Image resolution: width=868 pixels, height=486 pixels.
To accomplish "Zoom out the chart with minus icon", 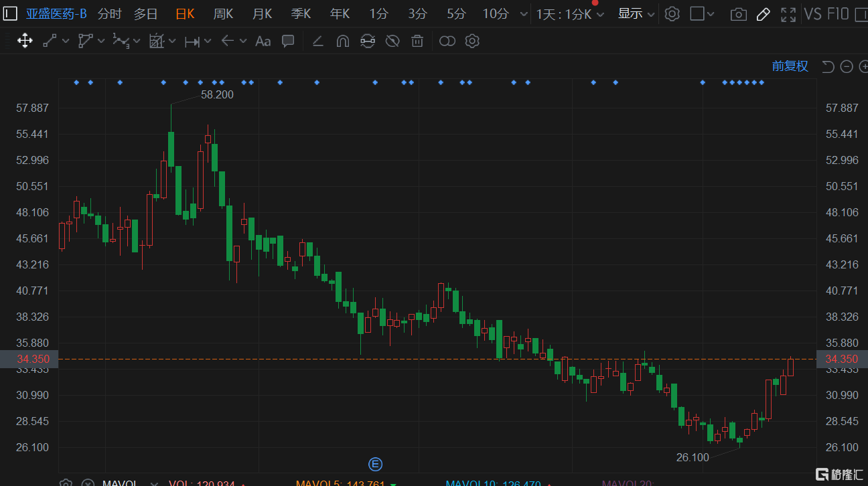I will (x=847, y=66).
